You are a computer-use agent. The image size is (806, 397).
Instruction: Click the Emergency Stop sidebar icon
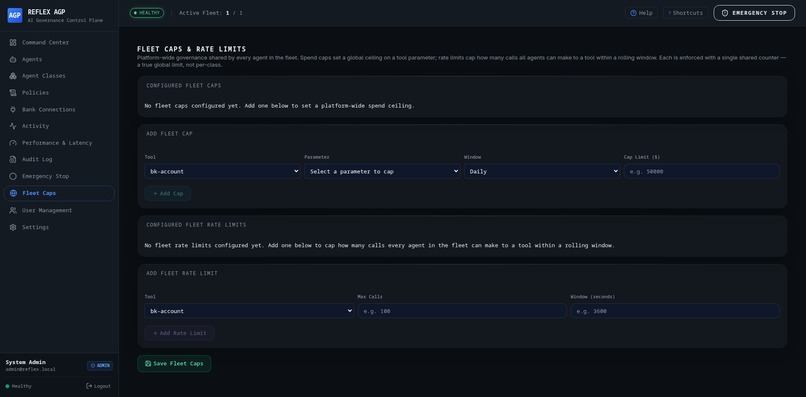13,176
